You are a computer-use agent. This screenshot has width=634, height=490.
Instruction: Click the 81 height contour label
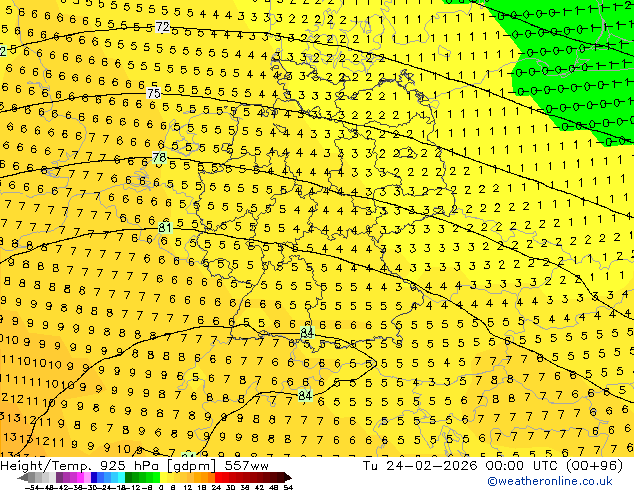(165, 228)
